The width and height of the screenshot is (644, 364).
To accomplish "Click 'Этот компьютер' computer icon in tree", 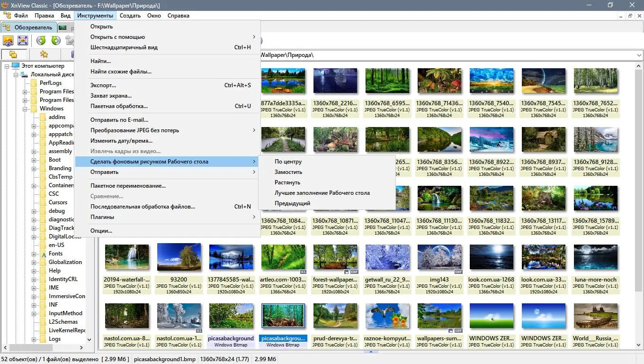I will click(16, 66).
